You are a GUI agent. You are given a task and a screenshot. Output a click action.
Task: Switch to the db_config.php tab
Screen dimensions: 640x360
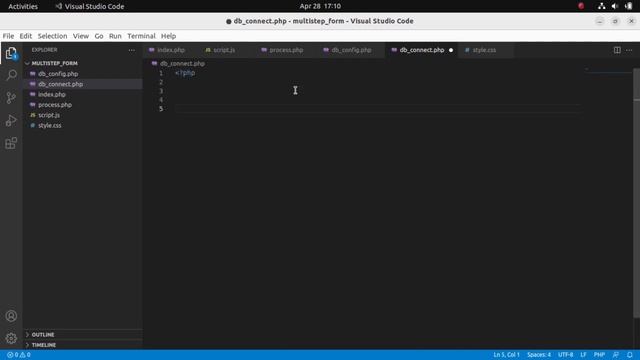[351, 50]
